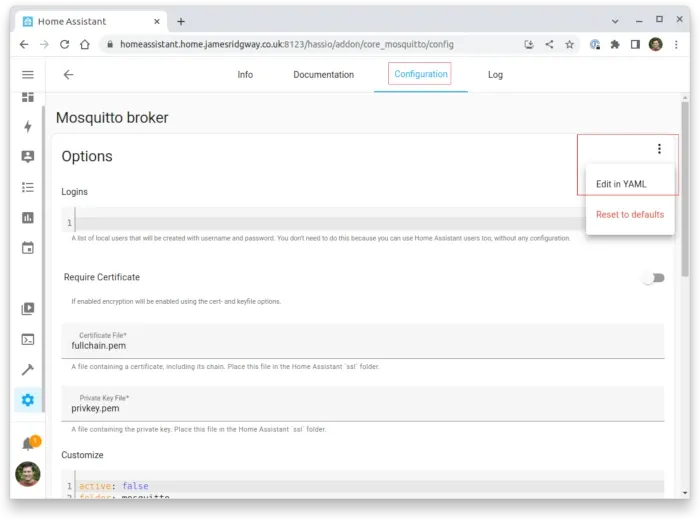700x519 pixels.
Task: Open the Home Assistant sidebar hamburger menu
Action: pyautogui.click(x=28, y=75)
